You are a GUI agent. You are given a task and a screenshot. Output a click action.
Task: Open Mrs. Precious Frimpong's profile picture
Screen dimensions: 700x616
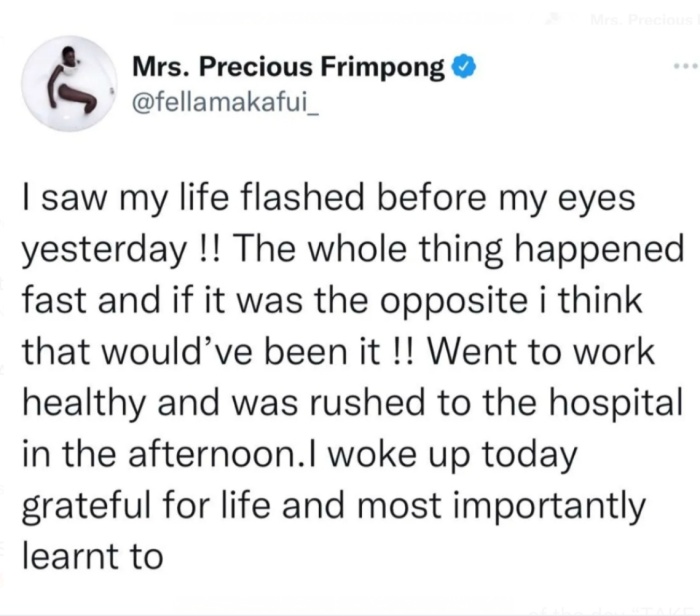(69, 83)
